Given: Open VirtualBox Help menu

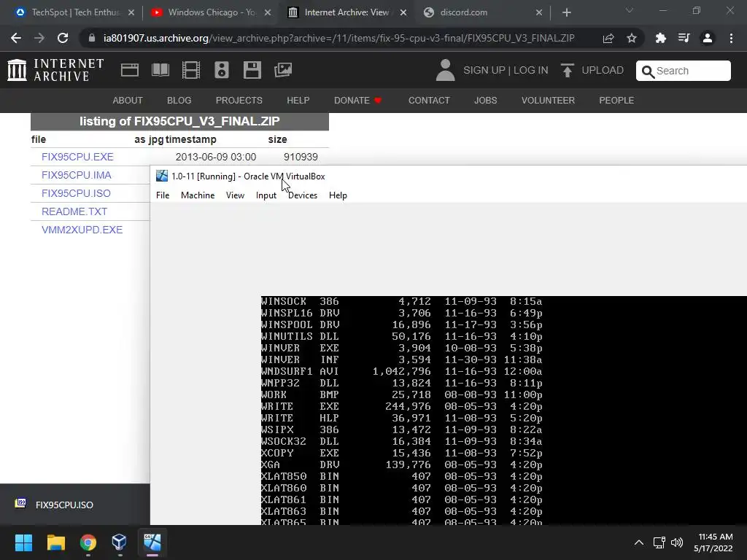Looking at the screenshot, I should [x=338, y=195].
